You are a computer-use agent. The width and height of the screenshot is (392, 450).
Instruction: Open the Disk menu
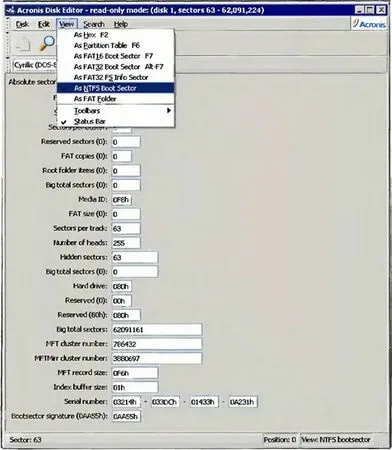(22, 24)
